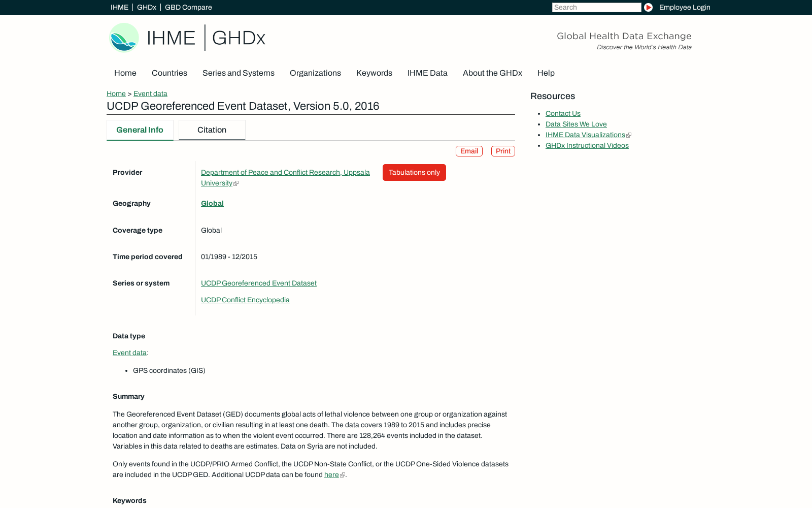This screenshot has width=812, height=508.
Task: Click the Tabulations only red button
Action: point(414,172)
